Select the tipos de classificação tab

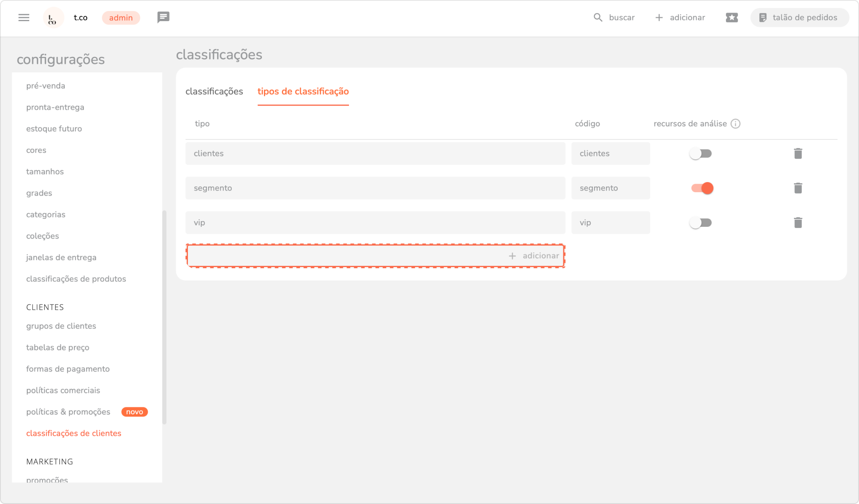tap(303, 91)
